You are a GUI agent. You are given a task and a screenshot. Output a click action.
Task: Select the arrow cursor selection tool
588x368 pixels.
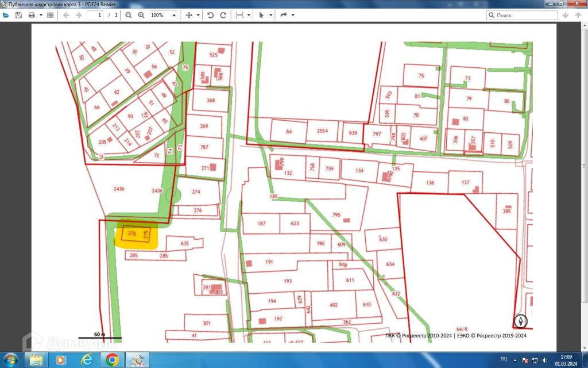point(261,15)
